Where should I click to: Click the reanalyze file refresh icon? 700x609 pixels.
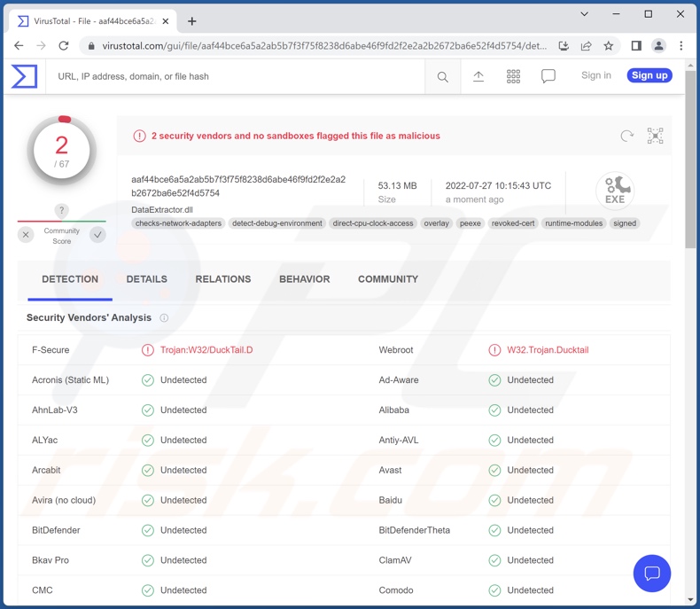(627, 136)
